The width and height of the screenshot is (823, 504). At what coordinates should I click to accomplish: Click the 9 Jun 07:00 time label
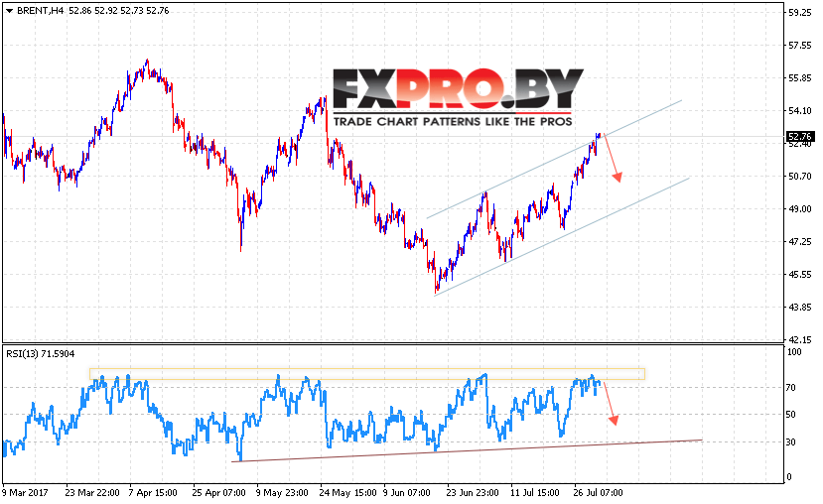[x=406, y=493]
